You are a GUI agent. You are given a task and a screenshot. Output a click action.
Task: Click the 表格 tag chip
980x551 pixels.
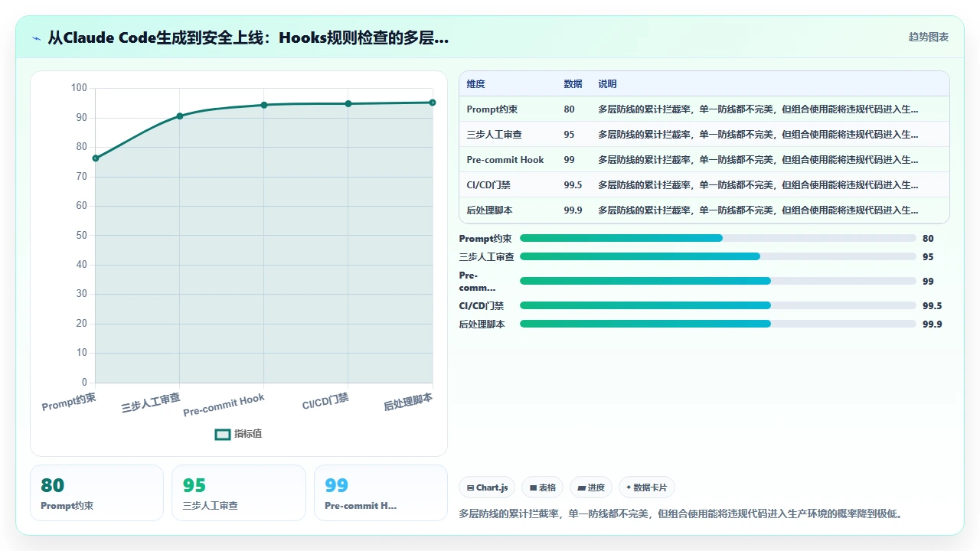point(543,487)
